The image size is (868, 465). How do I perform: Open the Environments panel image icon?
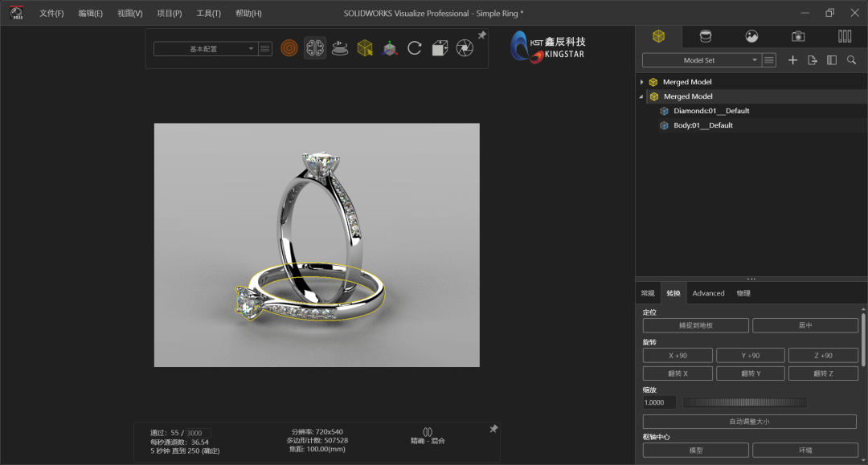[x=751, y=35]
